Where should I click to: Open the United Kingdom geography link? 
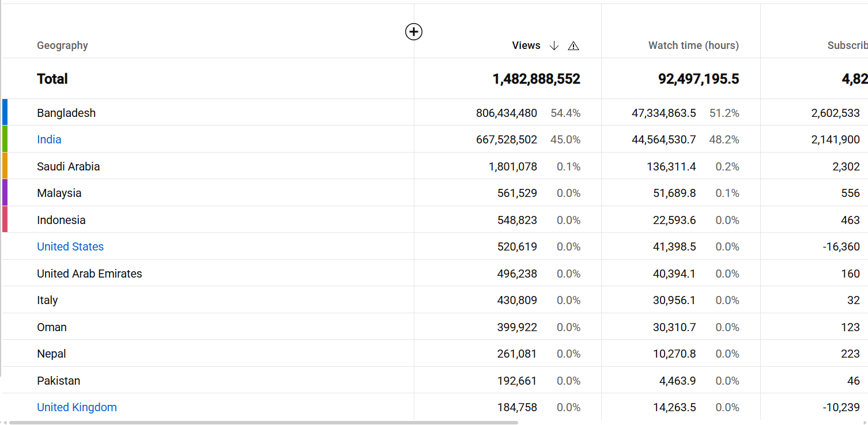77,407
